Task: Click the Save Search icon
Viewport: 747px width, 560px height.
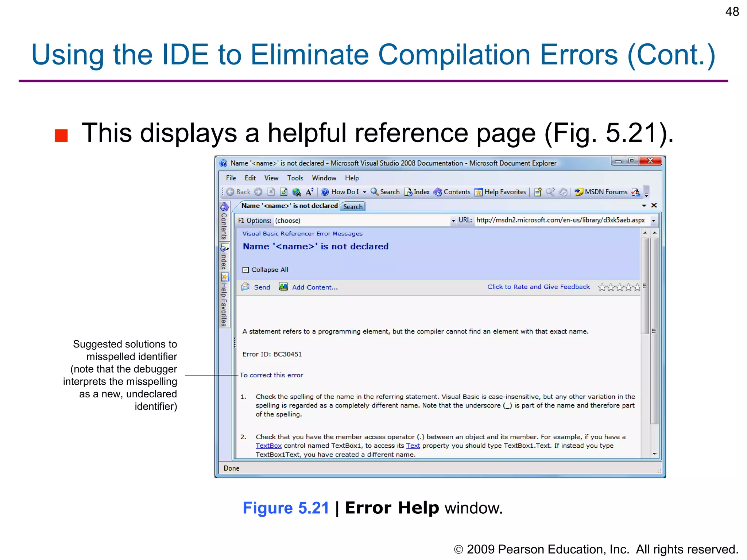Action: pos(550,192)
